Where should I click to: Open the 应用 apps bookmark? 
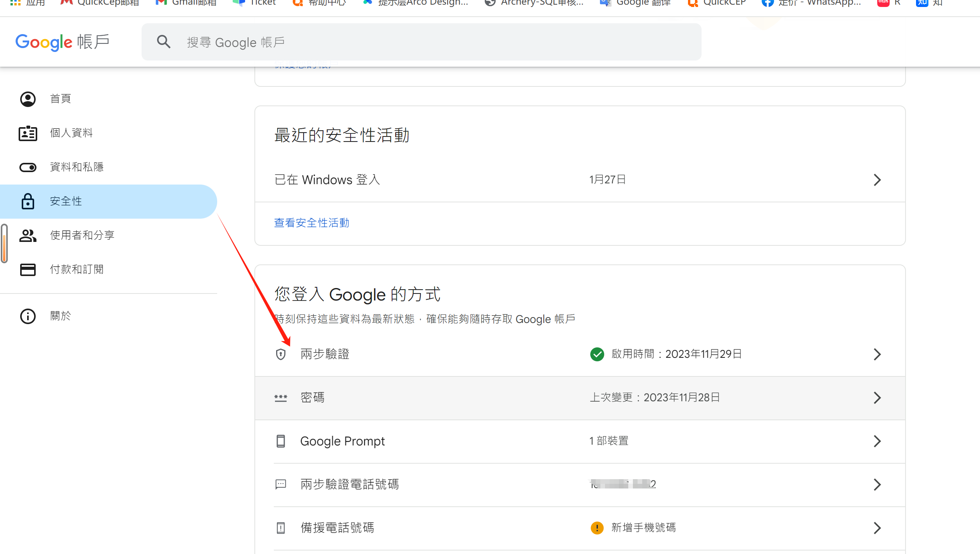[x=28, y=3]
